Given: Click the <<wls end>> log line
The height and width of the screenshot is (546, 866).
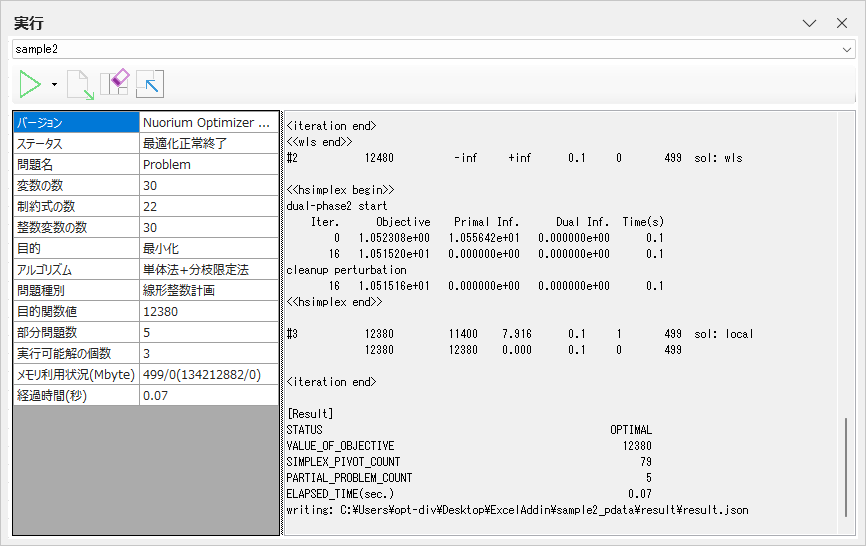Looking at the screenshot, I should [319, 142].
